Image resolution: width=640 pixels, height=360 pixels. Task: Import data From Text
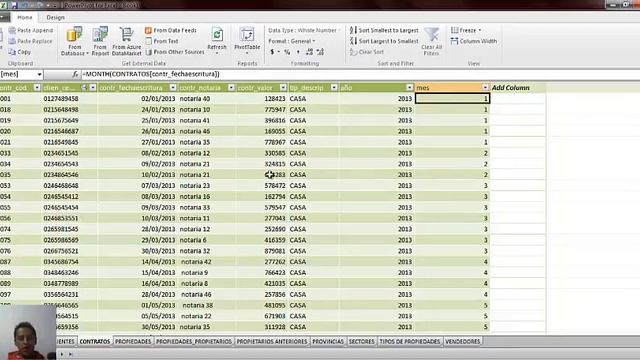[x=162, y=41]
